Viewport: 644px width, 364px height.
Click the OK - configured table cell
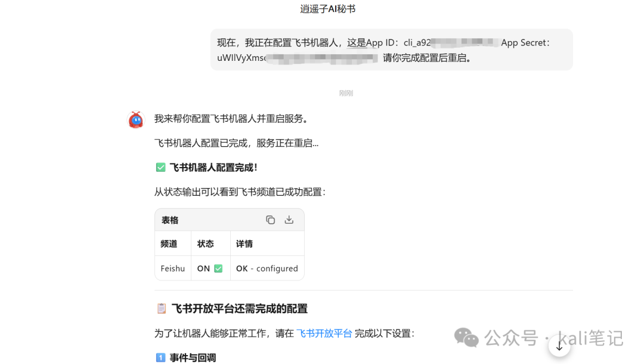(x=267, y=269)
